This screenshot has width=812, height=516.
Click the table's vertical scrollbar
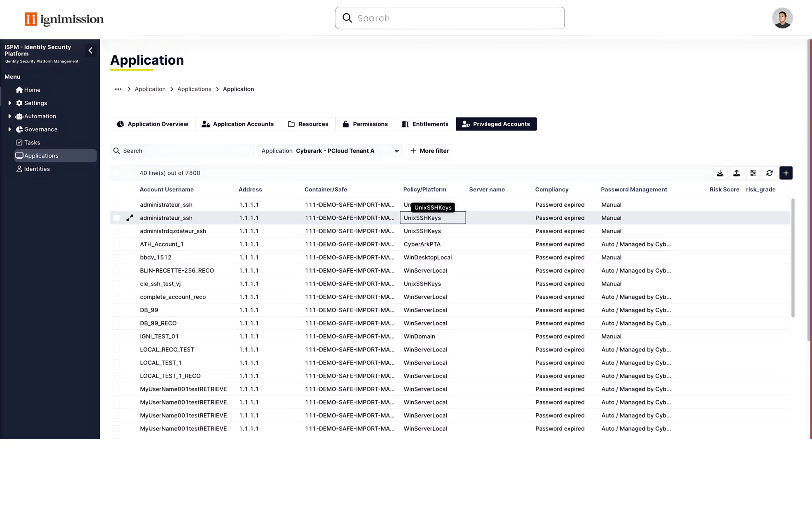(793, 258)
